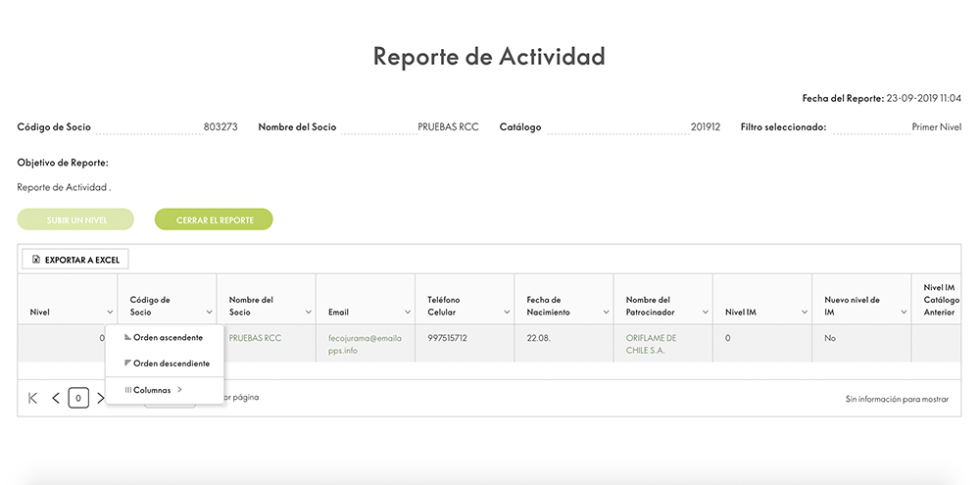Click the Excel icon in the export button

[36, 260]
